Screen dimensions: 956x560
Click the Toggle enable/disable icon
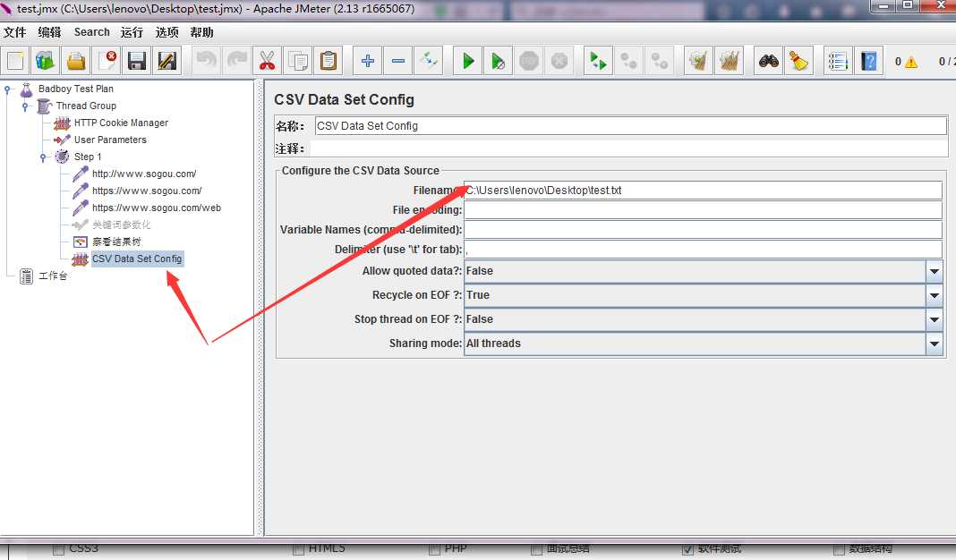(429, 61)
